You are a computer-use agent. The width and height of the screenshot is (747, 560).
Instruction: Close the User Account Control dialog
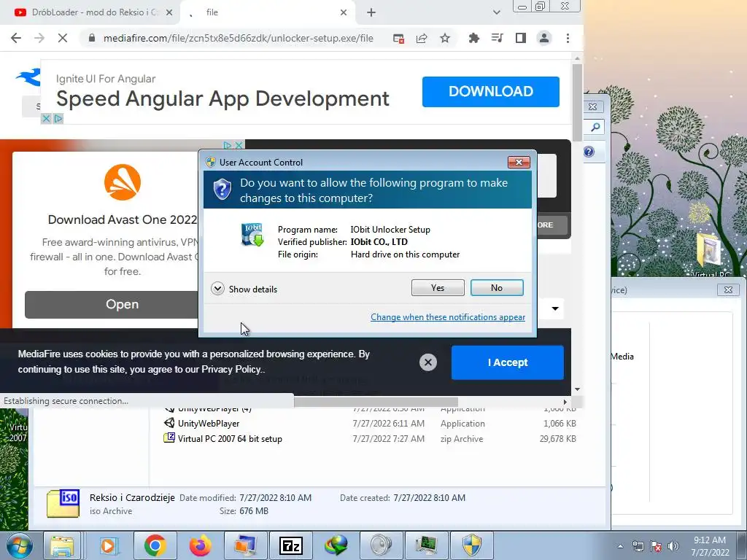pyautogui.click(x=519, y=163)
